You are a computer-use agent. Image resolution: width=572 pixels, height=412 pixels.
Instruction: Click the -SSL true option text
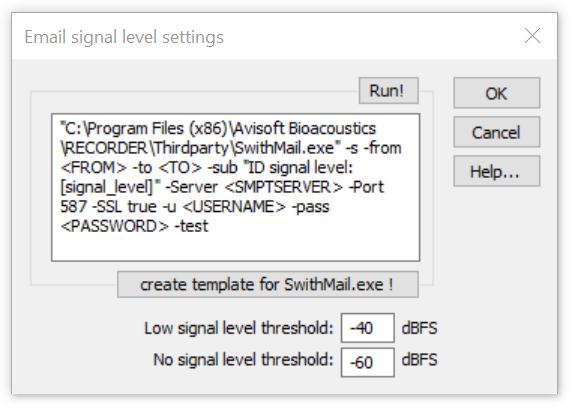coord(125,207)
